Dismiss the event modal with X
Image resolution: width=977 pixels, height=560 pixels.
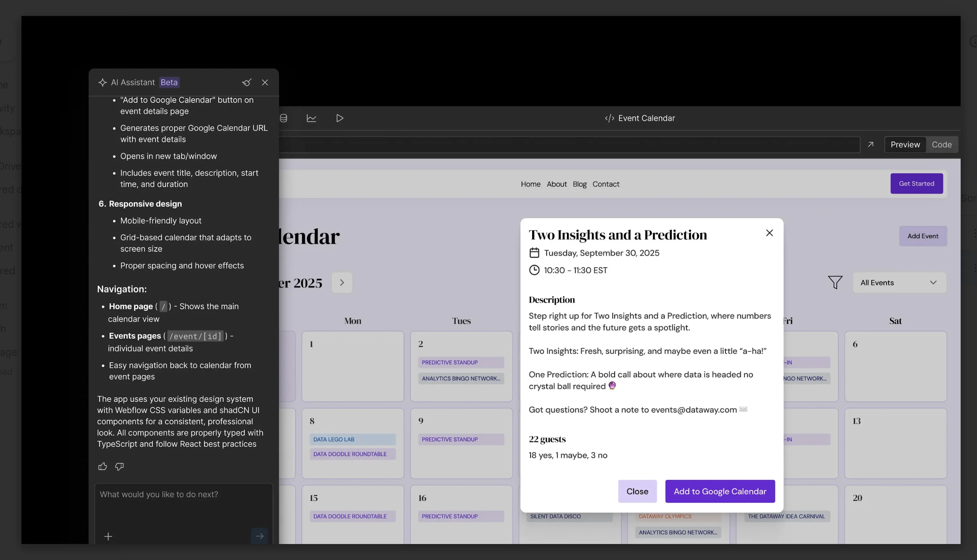point(769,233)
